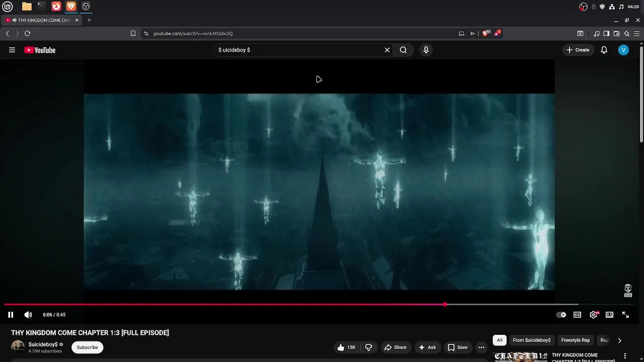Viewport: 644px width, 362px height.
Task: Open the network tray icon
Action: (x=612, y=7)
